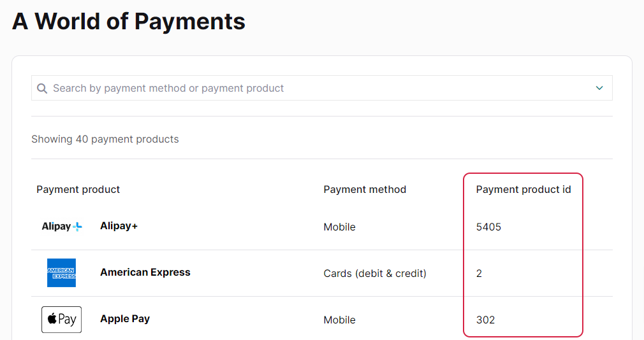
Task: Click the Cards (debit & credit) cell
Action: tap(374, 274)
